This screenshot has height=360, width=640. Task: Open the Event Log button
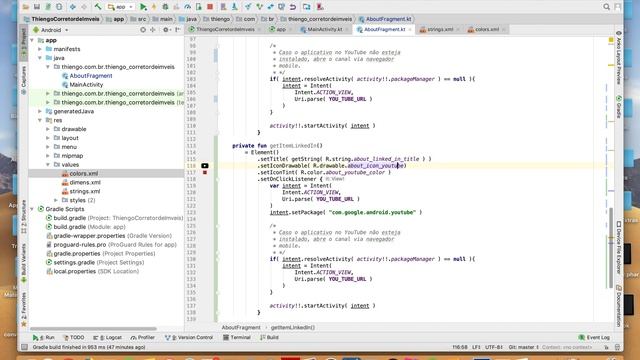[594, 338]
